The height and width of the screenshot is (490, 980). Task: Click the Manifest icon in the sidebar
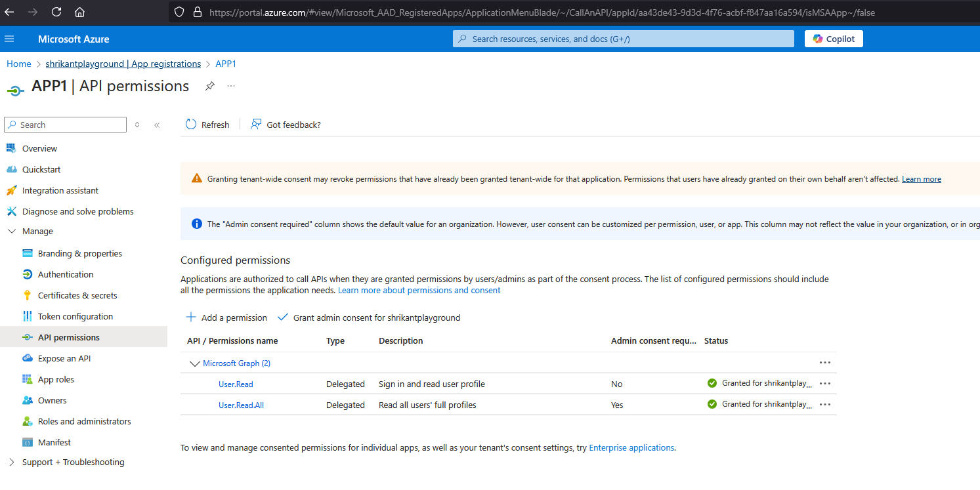(27, 442)
